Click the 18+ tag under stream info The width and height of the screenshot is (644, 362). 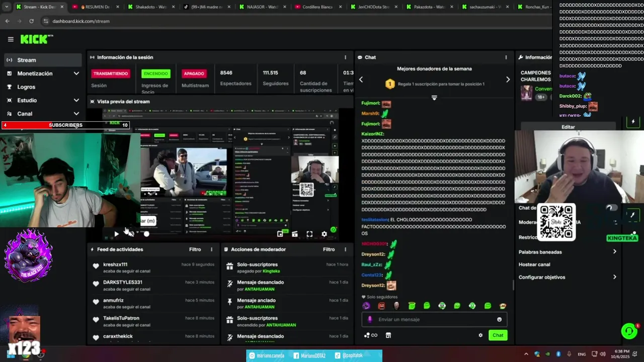tap(541, 97)
